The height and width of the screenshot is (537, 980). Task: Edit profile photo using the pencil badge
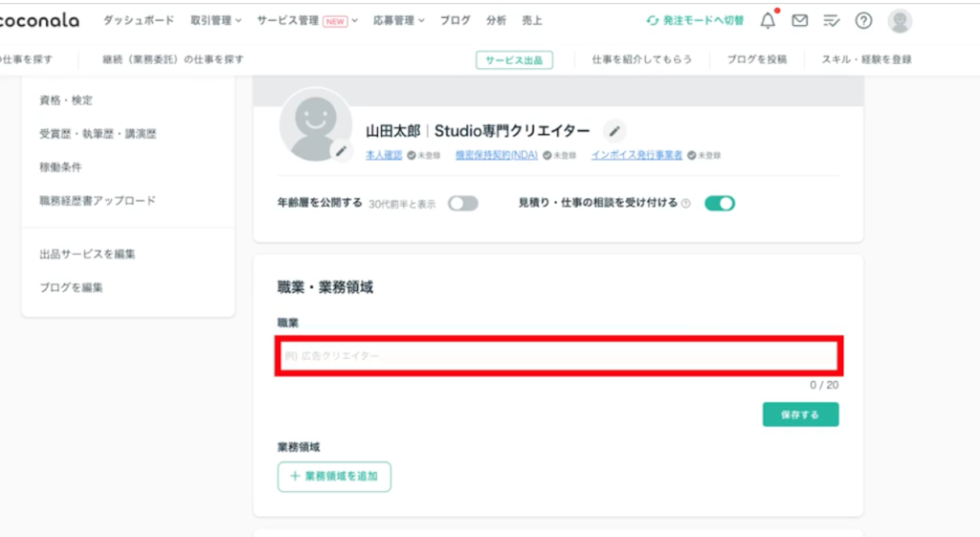(x=342, y=150)
